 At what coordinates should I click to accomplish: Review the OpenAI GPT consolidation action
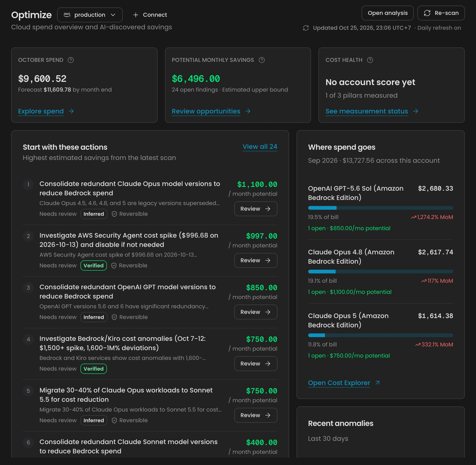[x=256, y=312]
